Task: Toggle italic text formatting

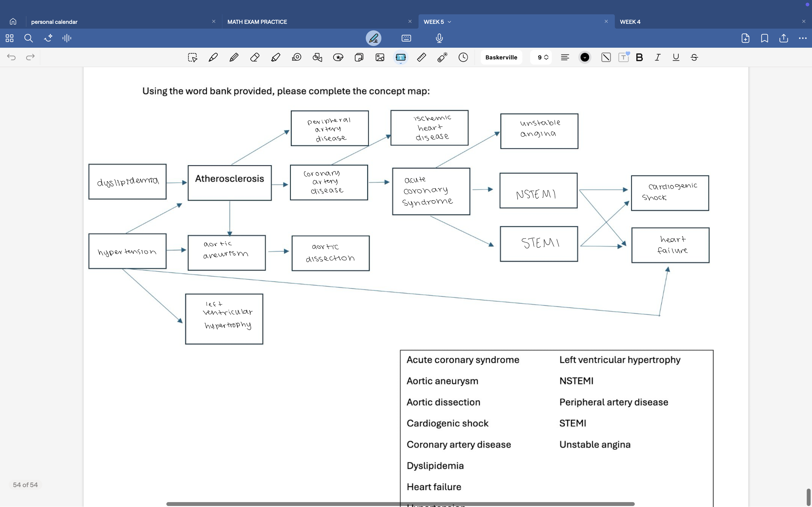Action: 658,57
